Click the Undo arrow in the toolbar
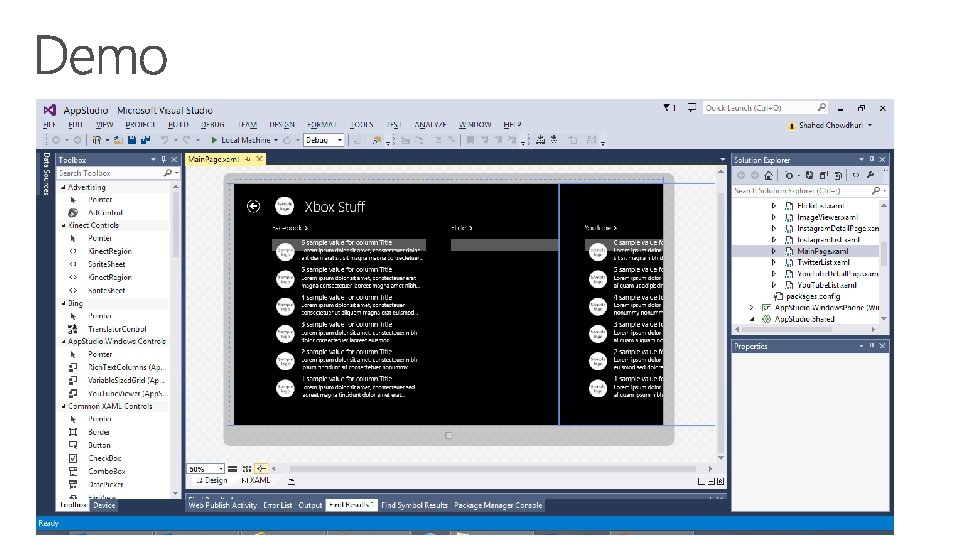 point(164,140)
